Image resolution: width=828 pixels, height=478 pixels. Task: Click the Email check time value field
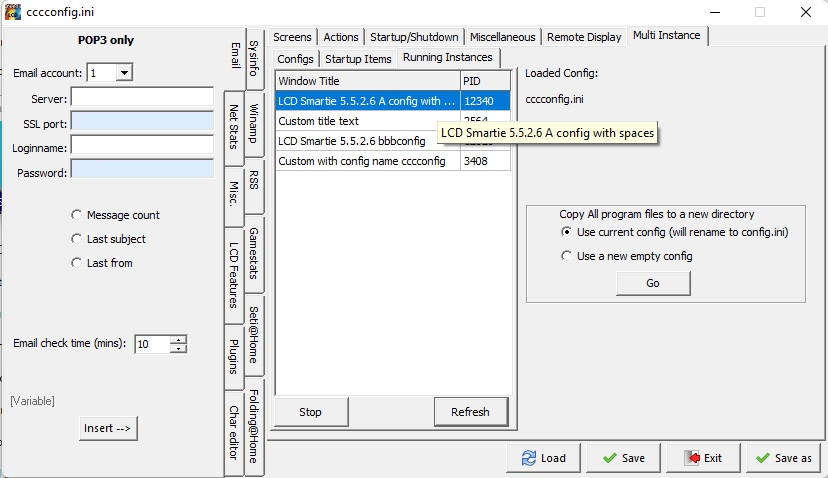[152, 344]
